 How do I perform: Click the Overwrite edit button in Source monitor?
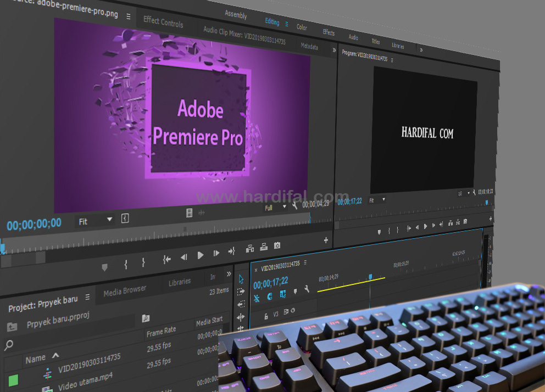click(264, 247)
